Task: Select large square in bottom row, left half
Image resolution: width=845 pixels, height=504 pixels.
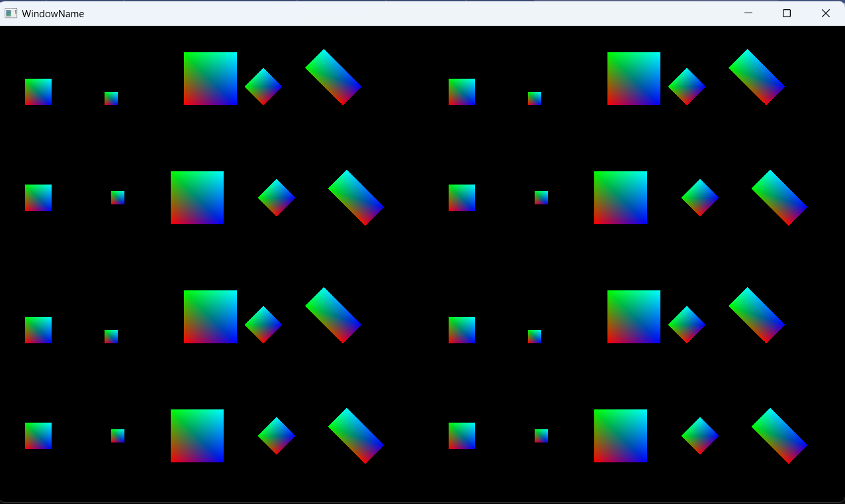Action: coord(197,436)
